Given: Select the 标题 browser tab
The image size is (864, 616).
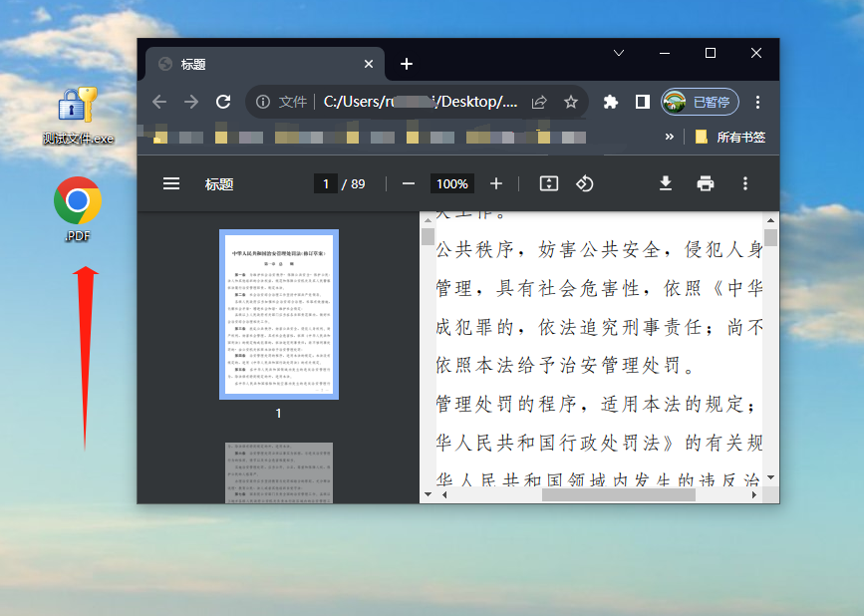Looking at the screenshot, I should (264, 64).
